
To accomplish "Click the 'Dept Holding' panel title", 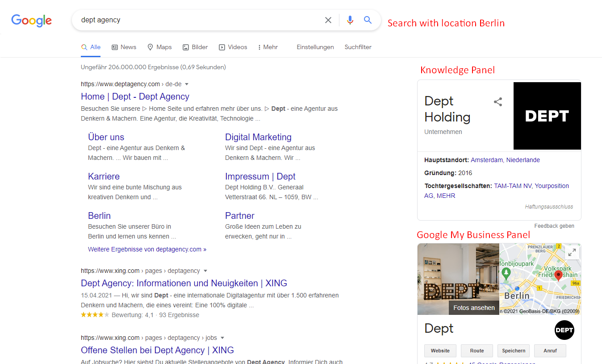I will pyautogui.click(x=447, y=109).
